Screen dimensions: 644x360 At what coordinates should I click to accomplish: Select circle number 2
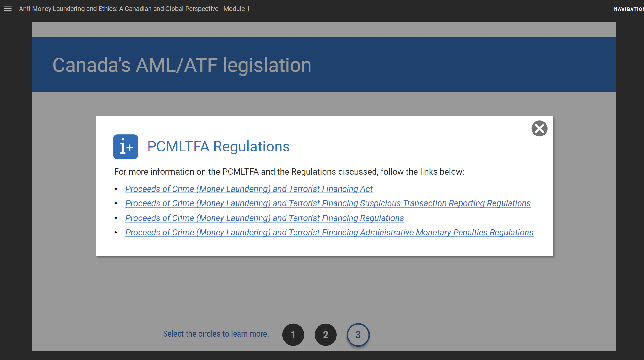click(x=326, y=335)
